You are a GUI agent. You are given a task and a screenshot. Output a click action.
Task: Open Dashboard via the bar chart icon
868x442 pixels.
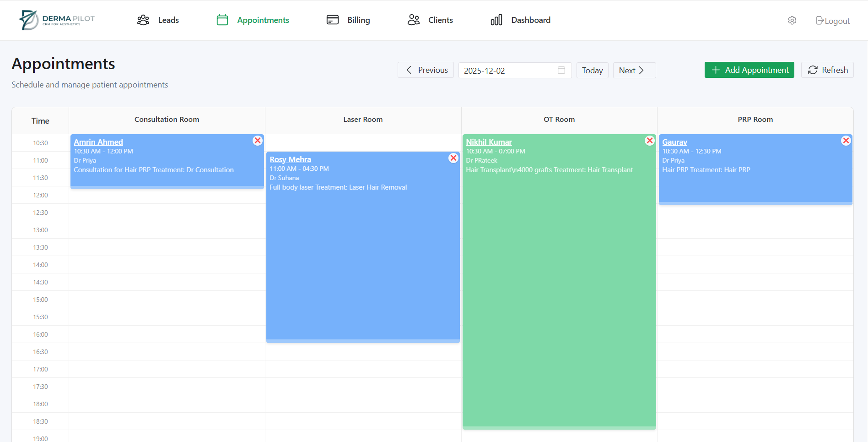coord(496,20)
